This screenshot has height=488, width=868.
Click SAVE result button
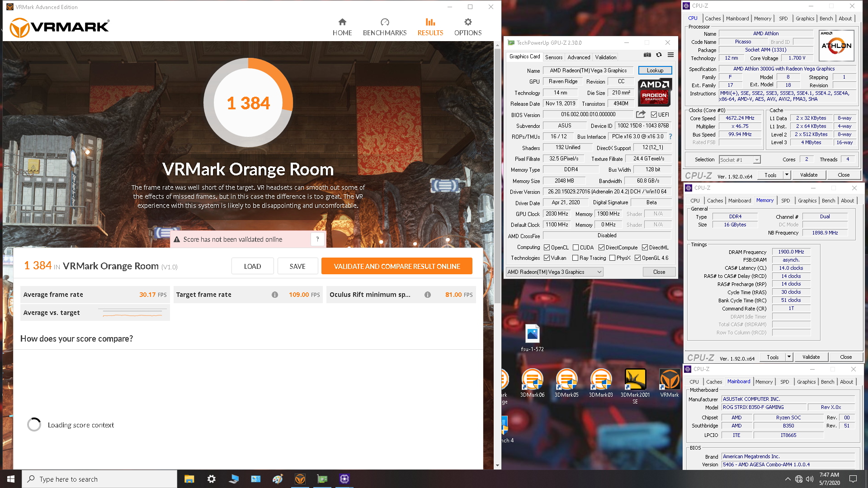297,266
